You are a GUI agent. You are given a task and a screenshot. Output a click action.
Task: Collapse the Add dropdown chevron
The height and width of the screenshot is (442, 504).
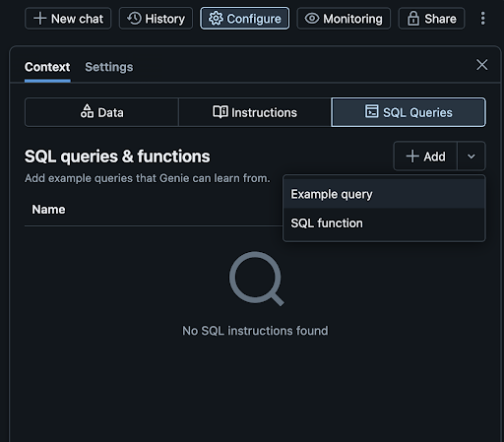coord(472,157)
